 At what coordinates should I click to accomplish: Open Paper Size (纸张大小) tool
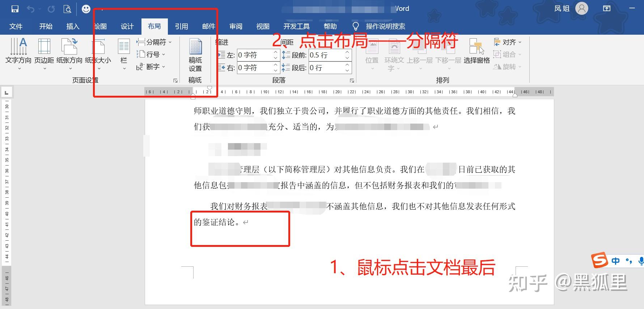[x=98, y=54]
